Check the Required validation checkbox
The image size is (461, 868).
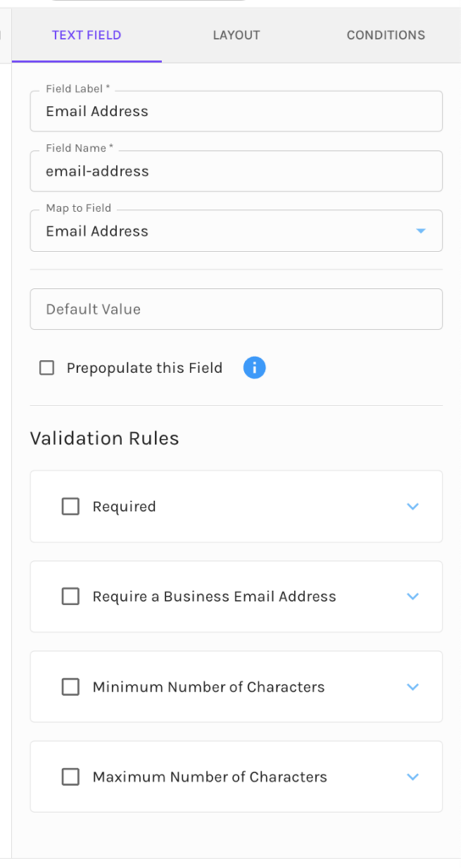(70, 507)
